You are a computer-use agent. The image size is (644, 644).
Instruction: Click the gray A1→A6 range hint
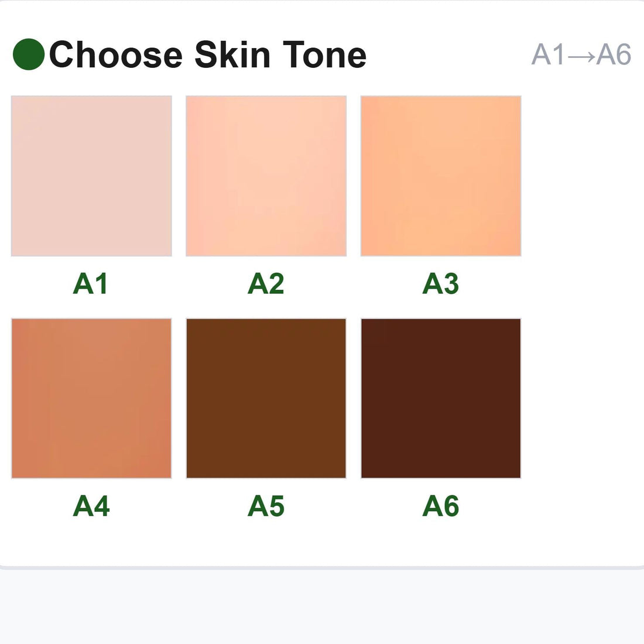pos(581,54)
